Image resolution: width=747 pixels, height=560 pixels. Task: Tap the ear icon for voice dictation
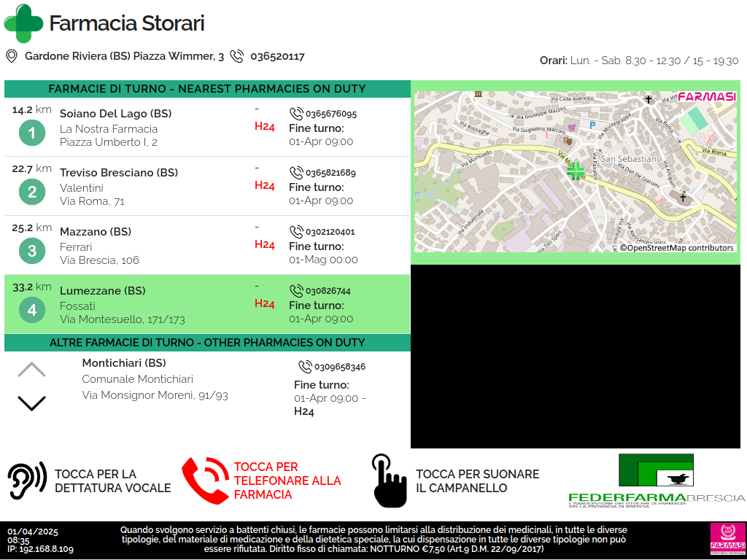27,481
